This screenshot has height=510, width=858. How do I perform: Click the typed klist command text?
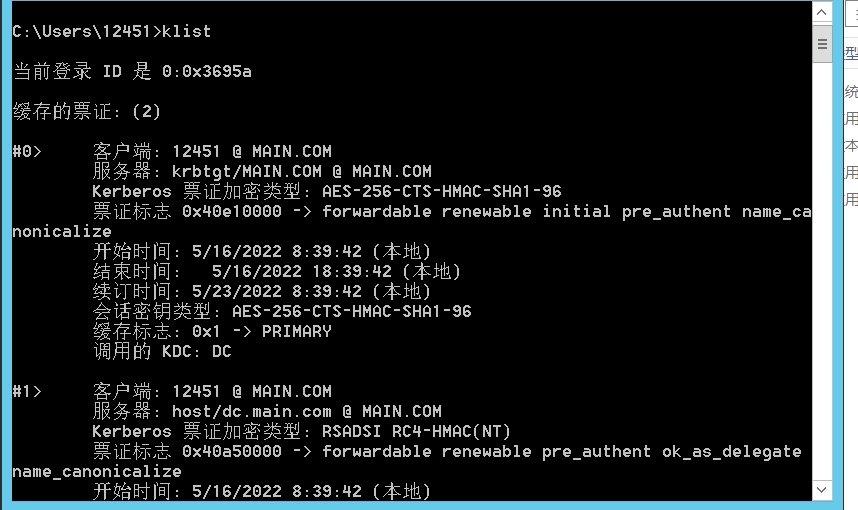click(x=186, y=31)
